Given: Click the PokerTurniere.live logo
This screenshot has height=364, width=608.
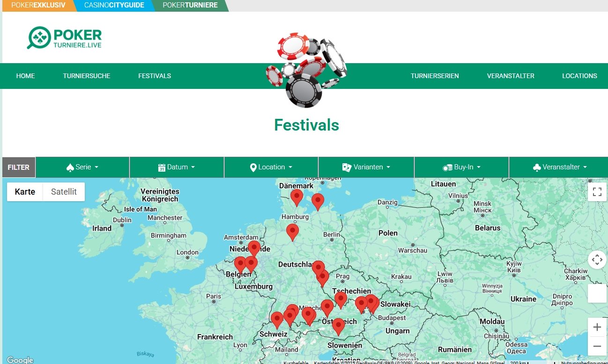Looking at the screenshot, I should click(x=65, y=38).
